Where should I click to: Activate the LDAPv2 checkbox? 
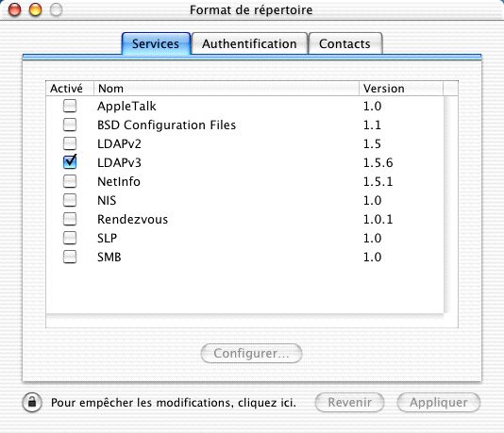click(70, 143)
